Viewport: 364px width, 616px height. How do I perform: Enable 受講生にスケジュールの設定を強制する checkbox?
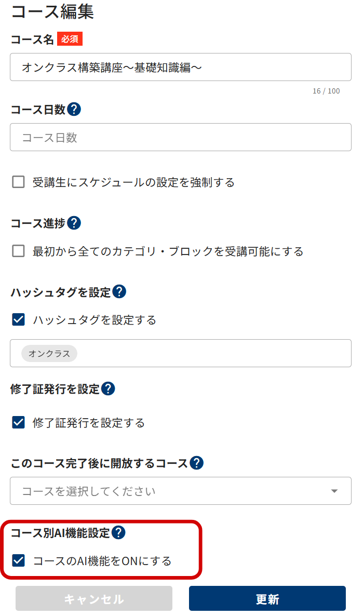point(19,182)
